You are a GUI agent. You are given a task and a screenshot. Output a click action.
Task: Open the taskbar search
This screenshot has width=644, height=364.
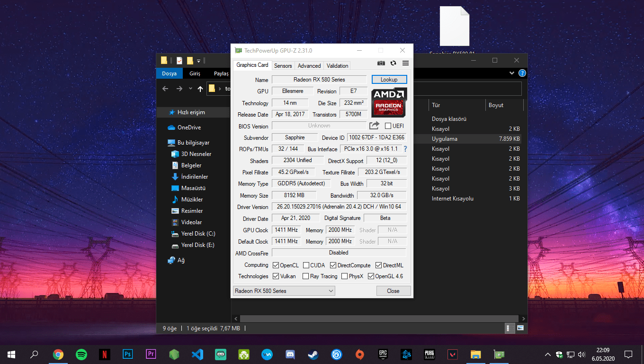click(34, 354)
